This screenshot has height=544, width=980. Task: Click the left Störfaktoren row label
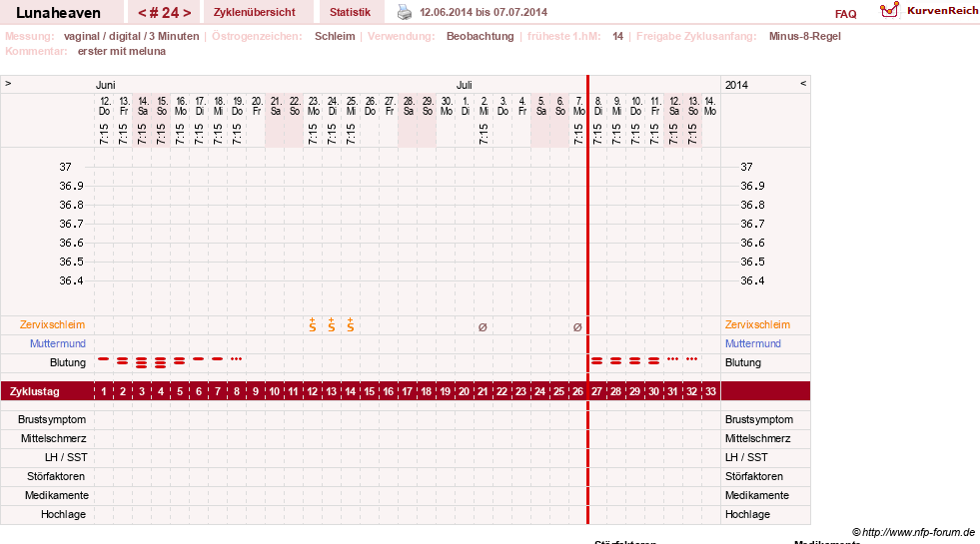click(x=56, y=476)
